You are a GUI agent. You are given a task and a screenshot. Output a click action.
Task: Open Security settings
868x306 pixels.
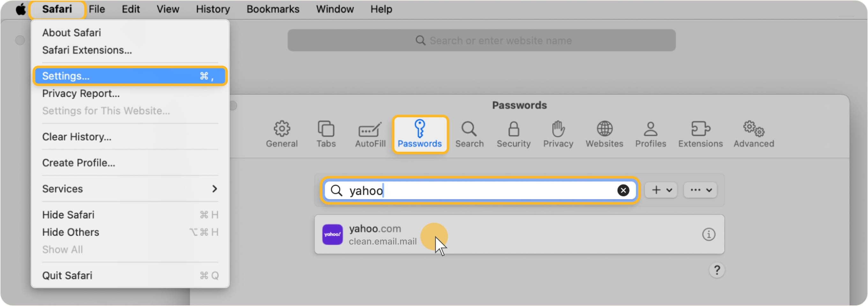tap(513, 134)
